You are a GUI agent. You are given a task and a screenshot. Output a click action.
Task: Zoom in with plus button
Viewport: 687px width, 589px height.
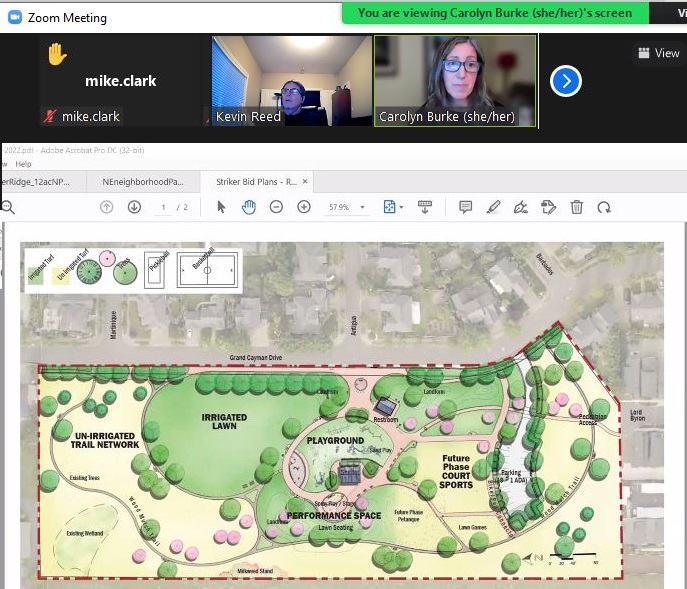304,207
